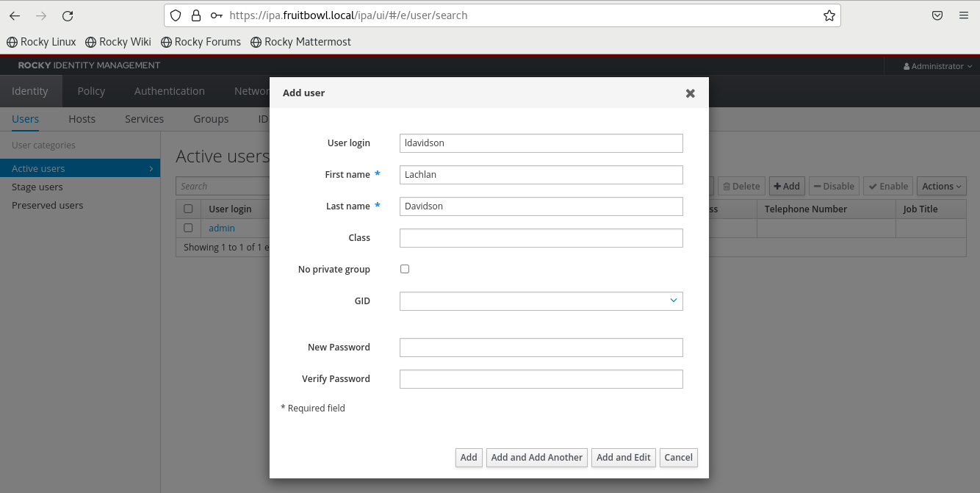Check the admin user row checkbox
The image size is (980, 493).
(x=188, y=228)
